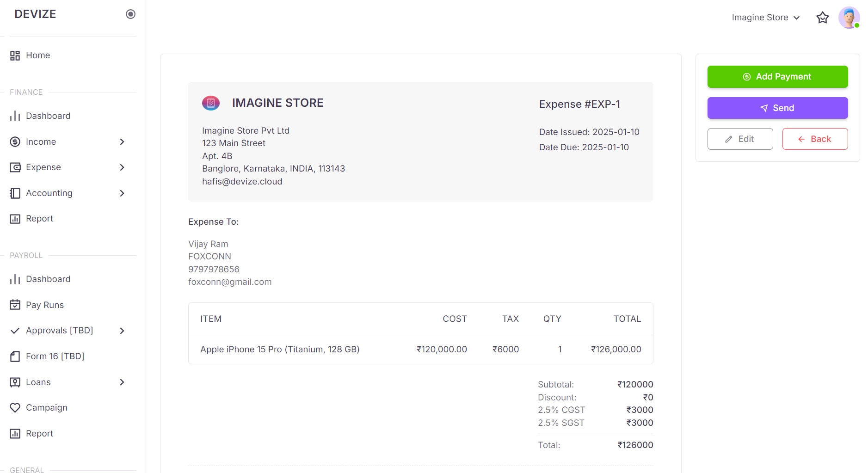Click the Form 16 document icon
Viewport: 868px width, 473px height.
pyautogui.click(x=15, y=356)
